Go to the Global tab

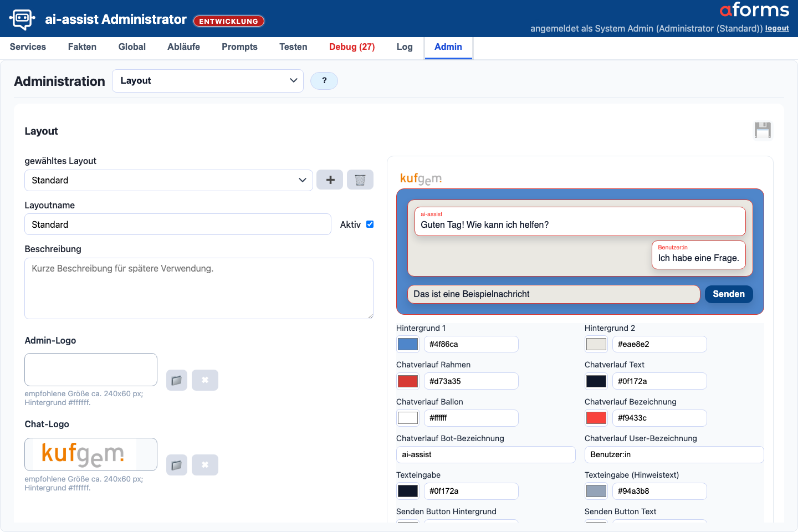(132, 47)
